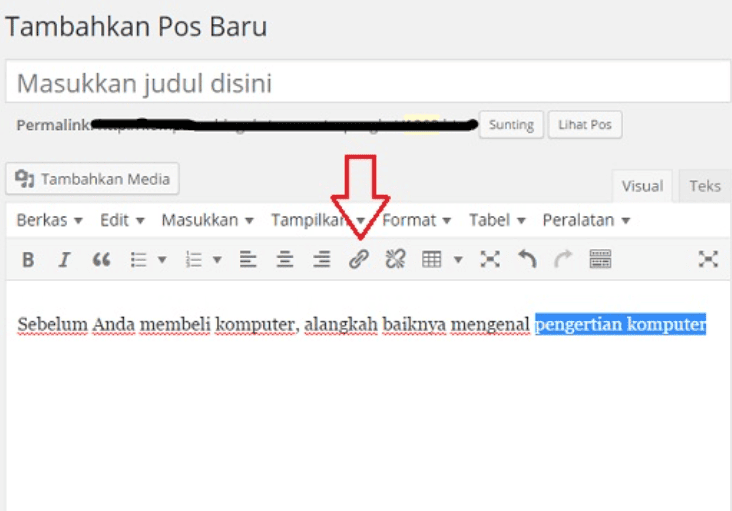Center align the text

[284, 259]
